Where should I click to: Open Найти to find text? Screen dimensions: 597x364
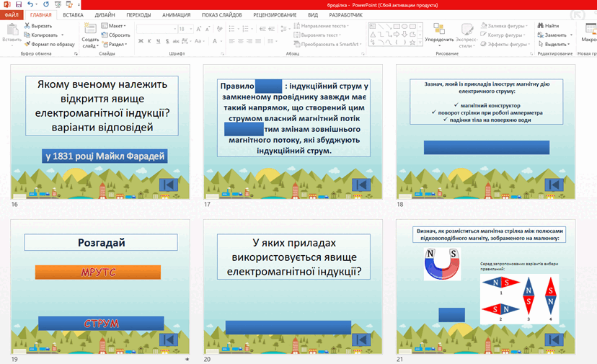coord(549,26)
